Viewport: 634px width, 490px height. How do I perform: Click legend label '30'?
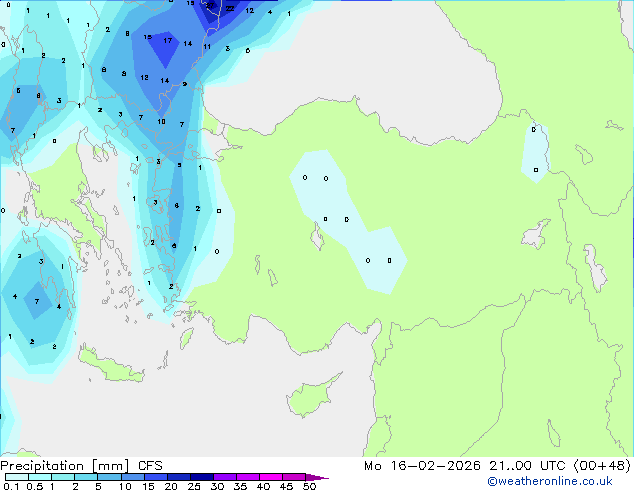coord(217,486)
